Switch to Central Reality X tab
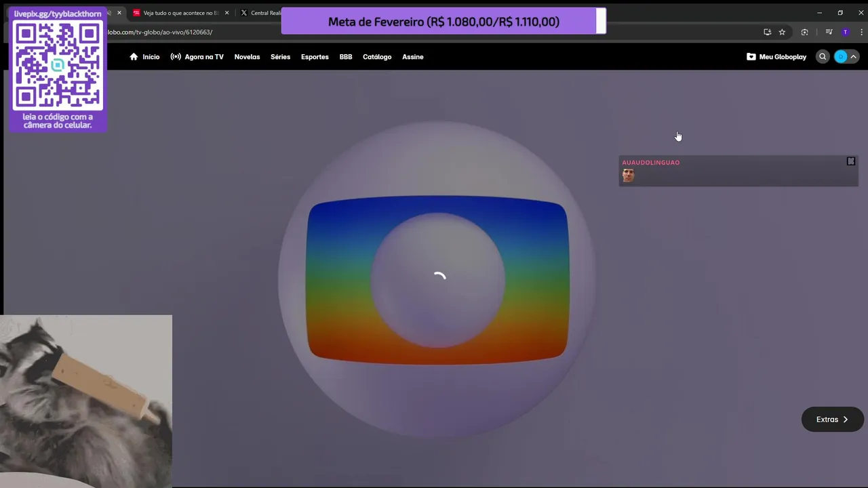This screenshot has height=488, width=868. pyautogui.click(x=260, y=13)
